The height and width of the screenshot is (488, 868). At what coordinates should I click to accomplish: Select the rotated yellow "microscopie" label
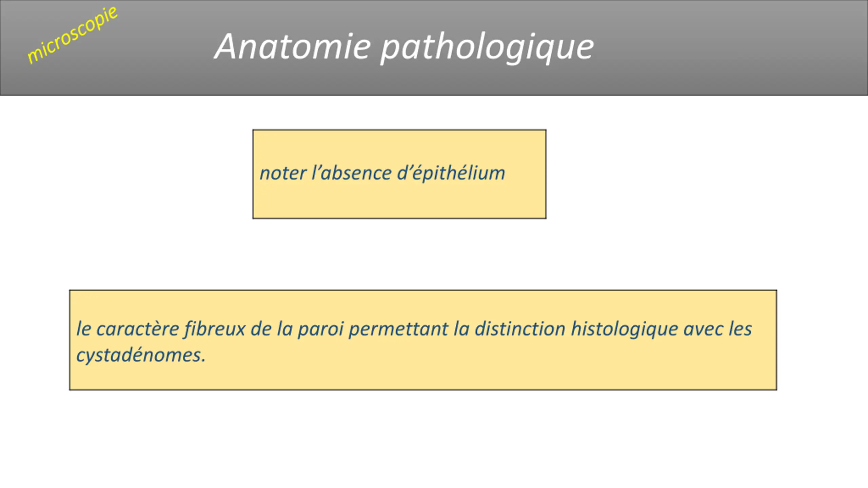click(72, 35)
